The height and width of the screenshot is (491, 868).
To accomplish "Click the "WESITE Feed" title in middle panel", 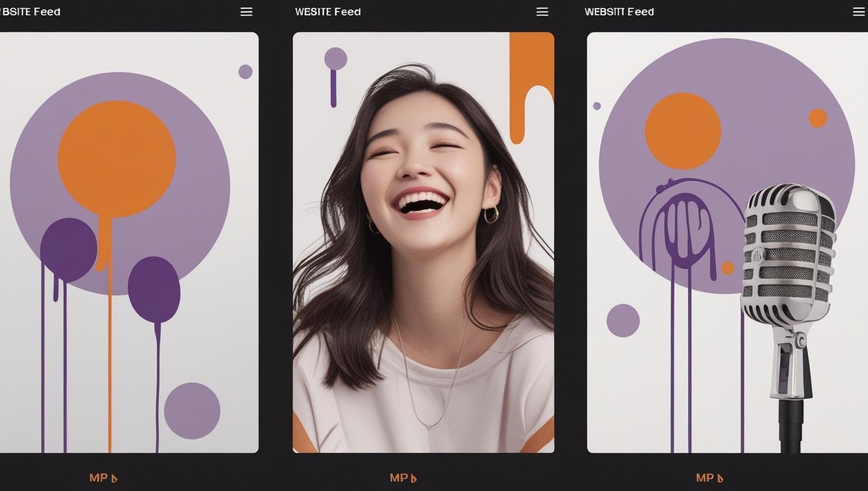I will (327, 12).
